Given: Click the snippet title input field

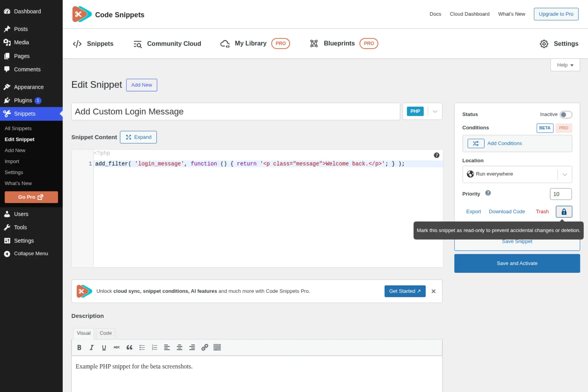Looking at the screenshot, I should (x=236, y=111).
